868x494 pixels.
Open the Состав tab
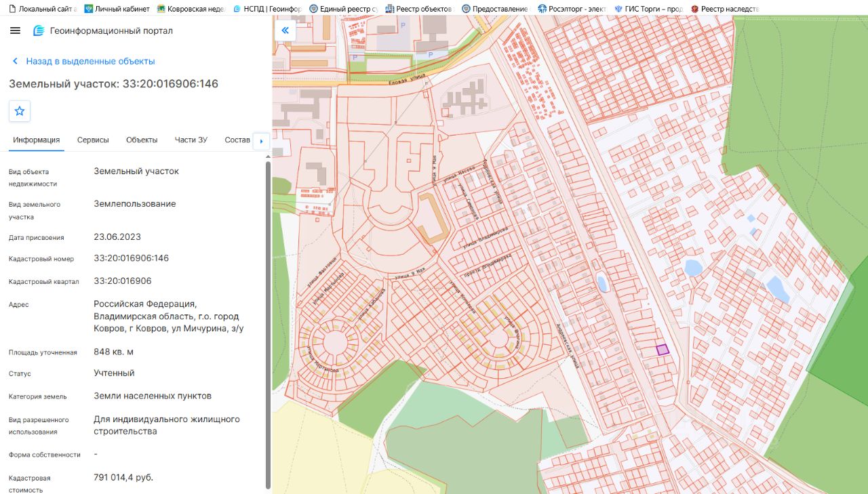pos(237,140)
